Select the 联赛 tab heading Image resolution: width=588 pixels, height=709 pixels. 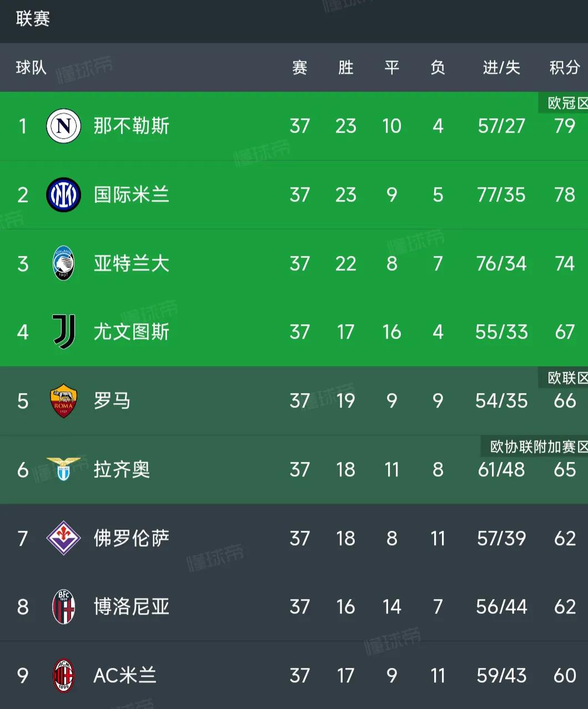pyautogui.click(x=33, y=19)
